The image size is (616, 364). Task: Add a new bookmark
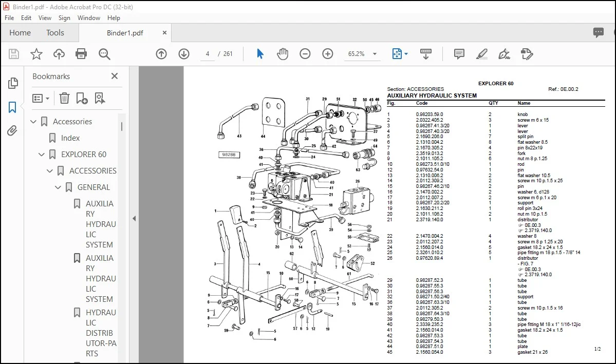click(82, 98)
